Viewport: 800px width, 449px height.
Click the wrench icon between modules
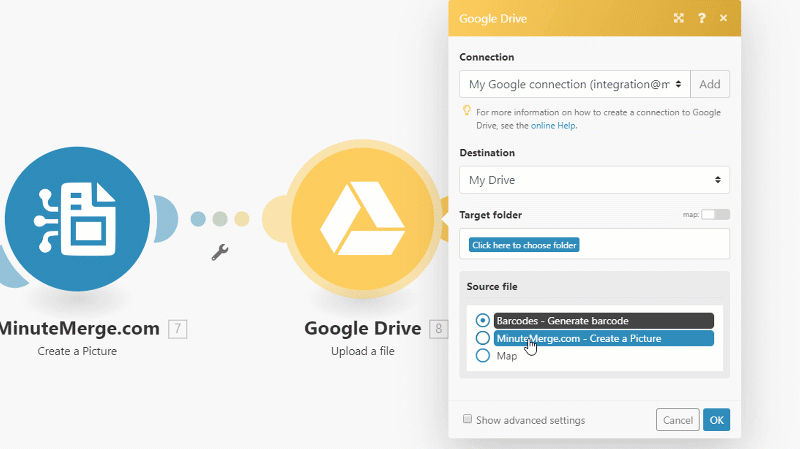(221, 253)
